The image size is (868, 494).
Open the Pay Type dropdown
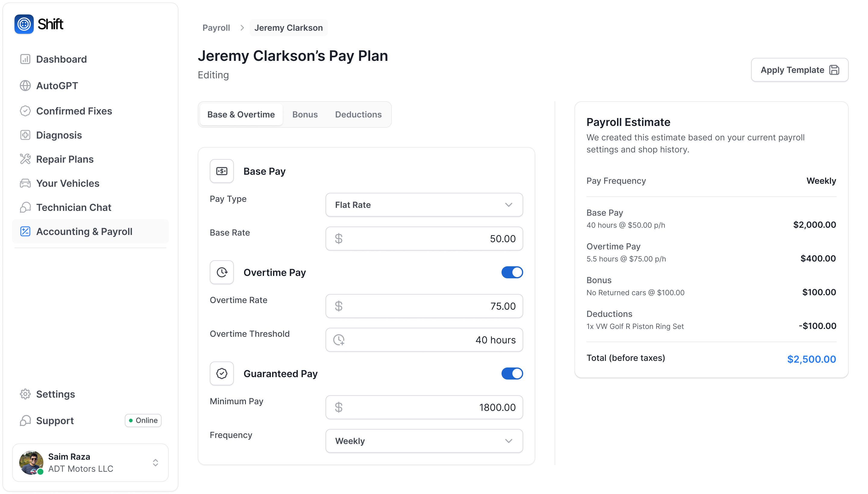point(424,205)
